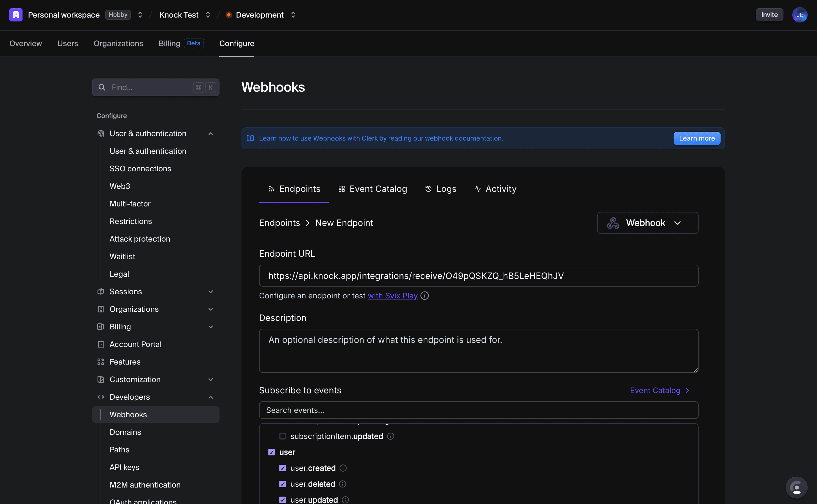Click the info icon beside user.deleted event
This screenshot has height=504, width=817.
point(343,484)
